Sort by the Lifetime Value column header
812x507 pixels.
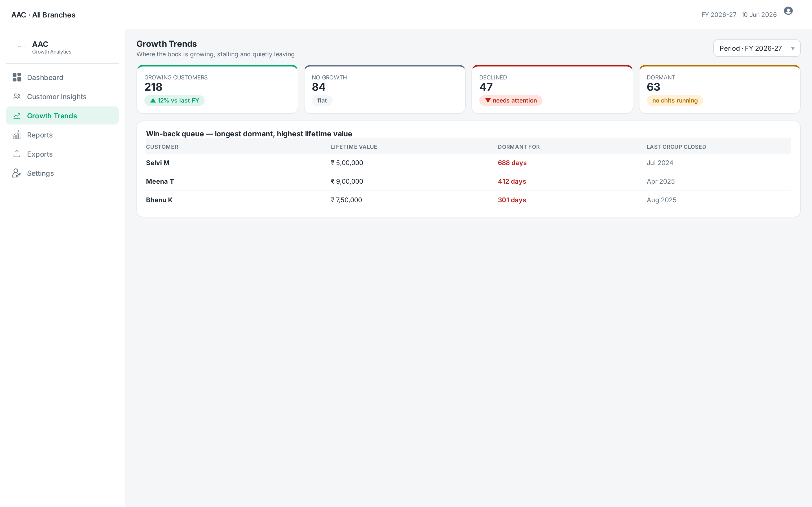point(354,147)
